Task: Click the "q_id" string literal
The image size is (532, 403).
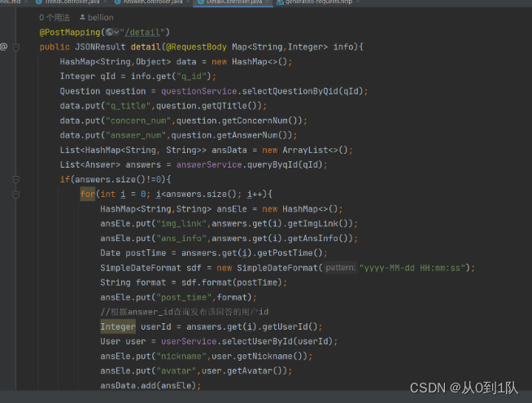Action: click(191, 77)
